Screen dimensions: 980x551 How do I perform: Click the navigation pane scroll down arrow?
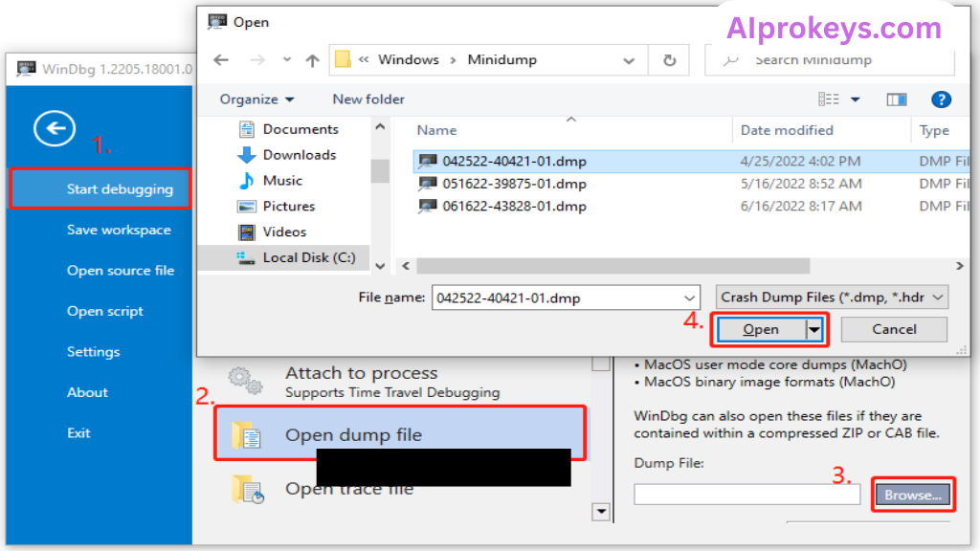click(380, 266)
